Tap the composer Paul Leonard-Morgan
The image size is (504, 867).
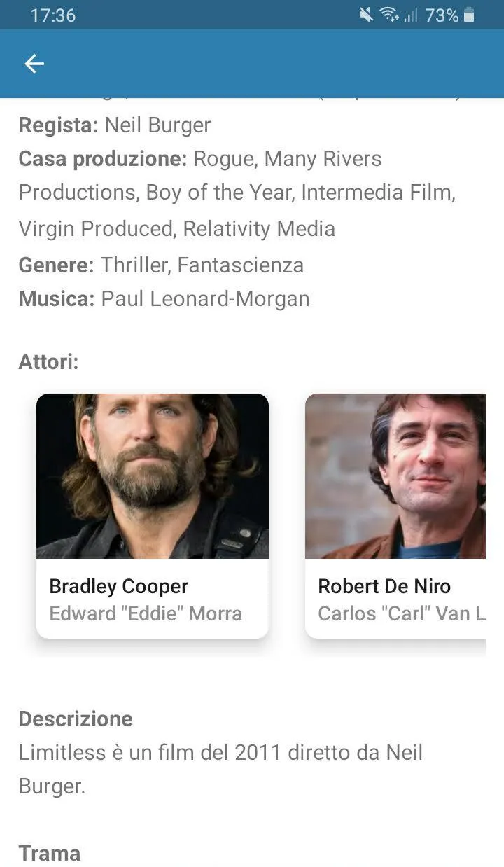point(205,299)
